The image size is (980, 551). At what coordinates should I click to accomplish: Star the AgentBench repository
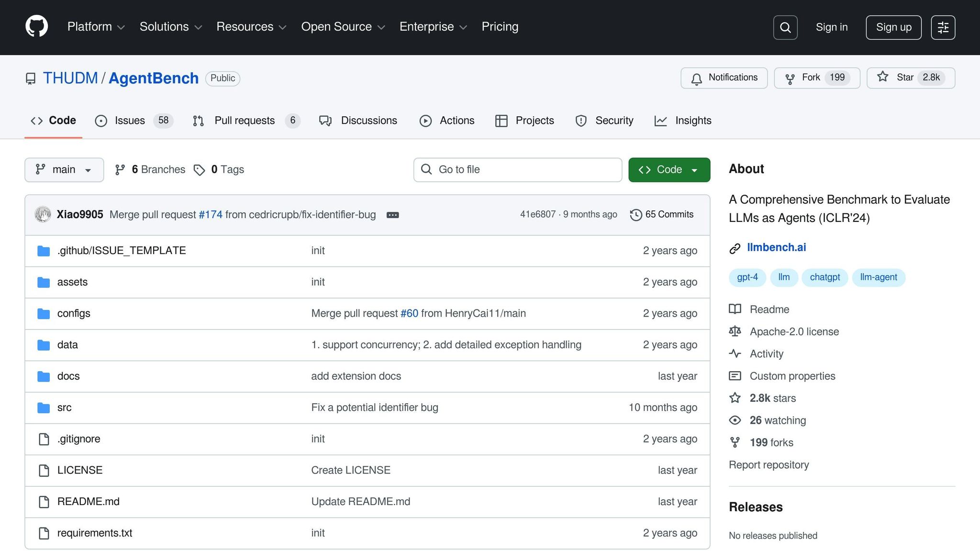[910, 77]
